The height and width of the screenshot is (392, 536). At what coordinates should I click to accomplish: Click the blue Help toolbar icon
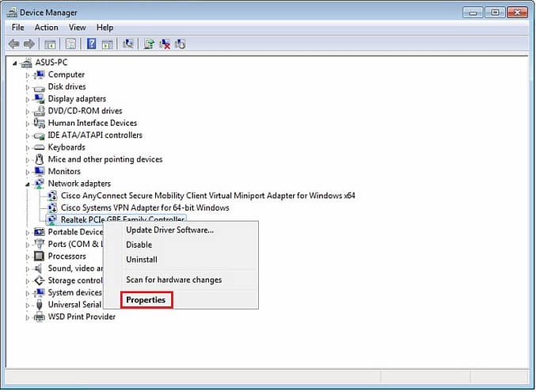click(x=91, y=44)
